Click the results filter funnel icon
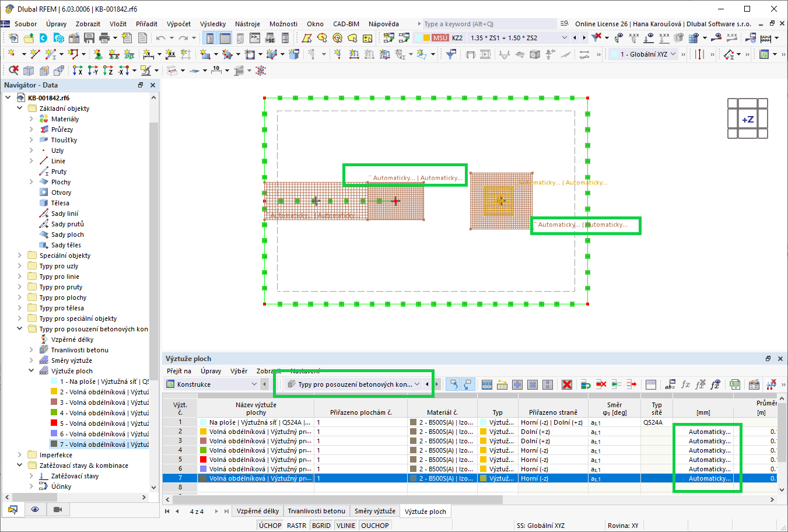 451,54
